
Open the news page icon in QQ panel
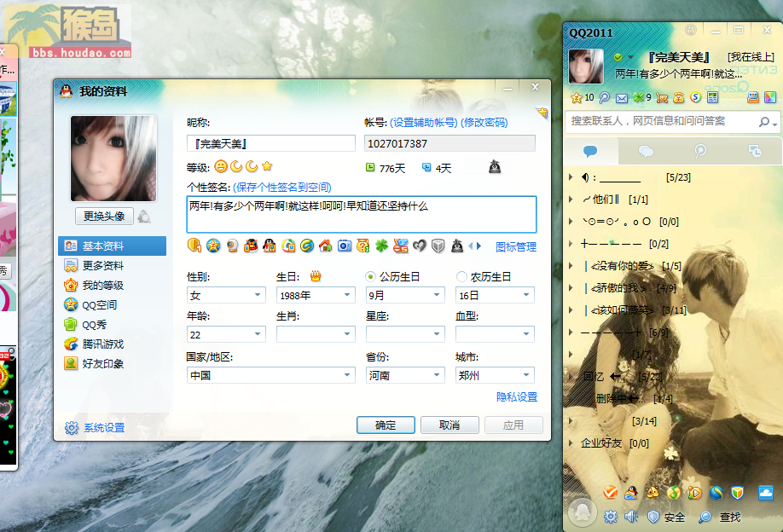click(x=712, y=98)
